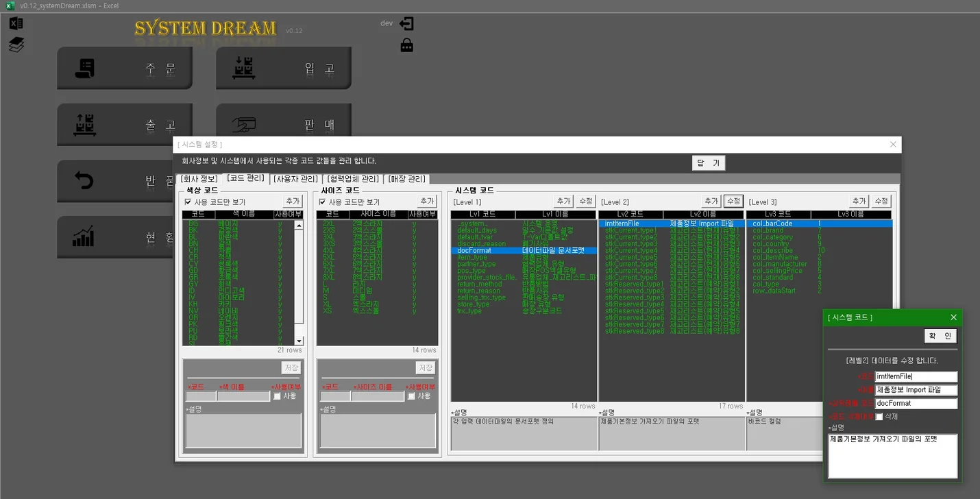Select the _system_ row in Level 1
The width and height of the screenshot is (980, 499).
point(524,223)
